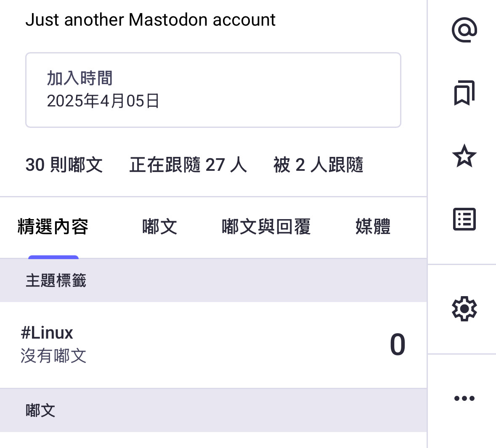The image size is (496, 448).
Task: Click the three-dot more icon
Action: (464, 398)
